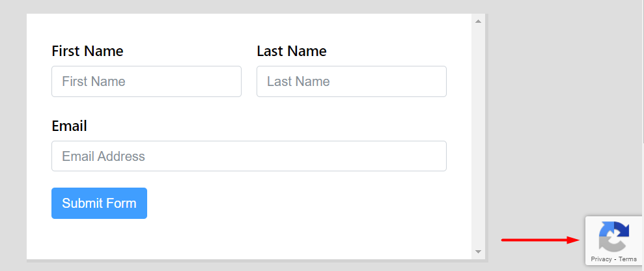Open the reCAPTCHA Terms link

(628, 259)
